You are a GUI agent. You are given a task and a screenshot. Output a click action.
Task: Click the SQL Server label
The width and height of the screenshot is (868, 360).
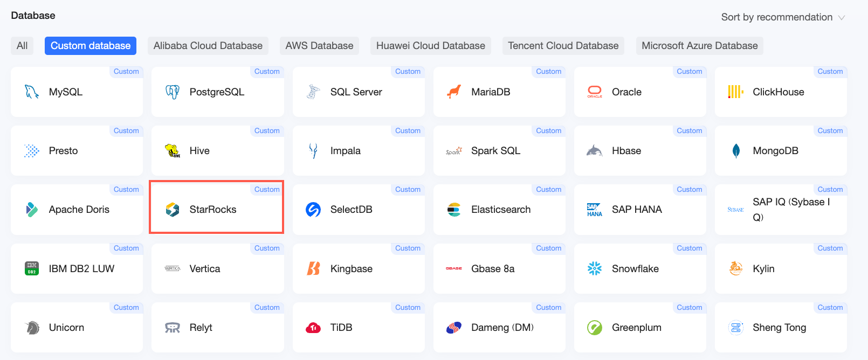356,92
